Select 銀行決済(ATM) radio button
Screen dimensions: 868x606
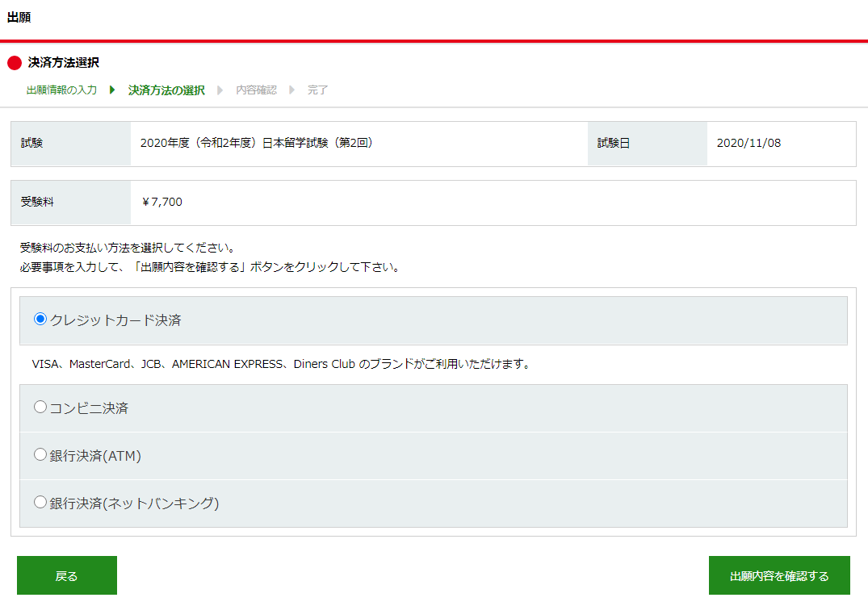click(x=40, y=455)
